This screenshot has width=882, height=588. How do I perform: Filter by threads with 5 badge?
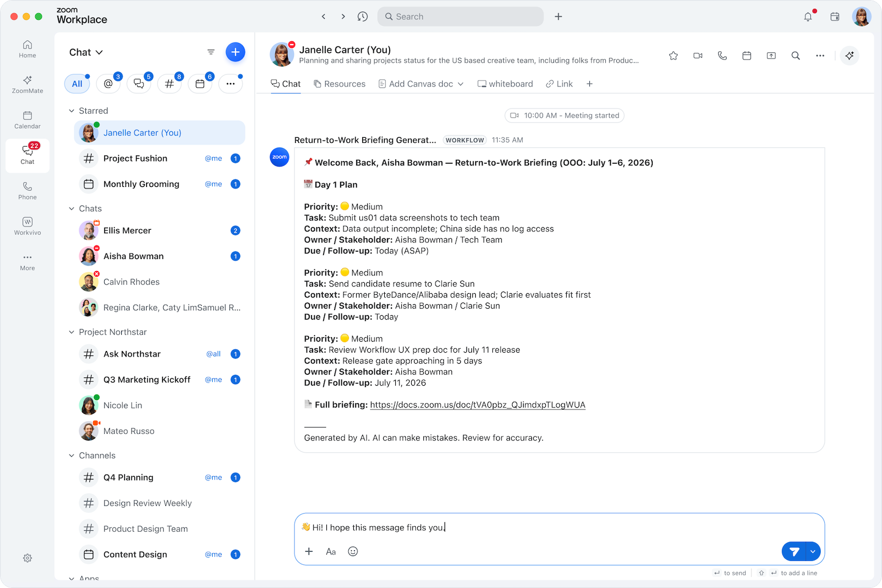[x=139, y=84]
